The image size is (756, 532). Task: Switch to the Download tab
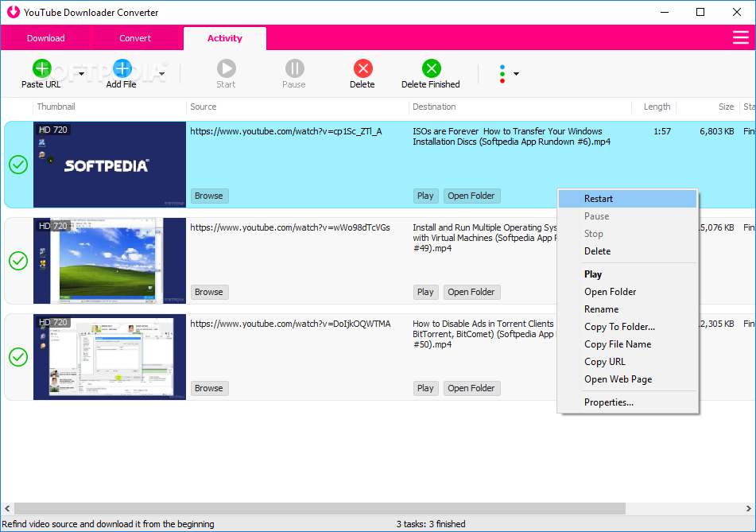coord(45,38)
